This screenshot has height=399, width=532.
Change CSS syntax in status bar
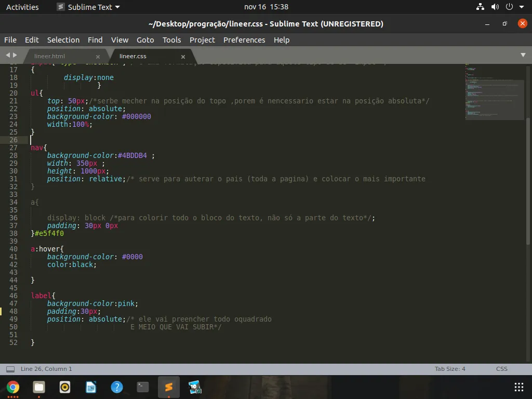coord(501,369)
